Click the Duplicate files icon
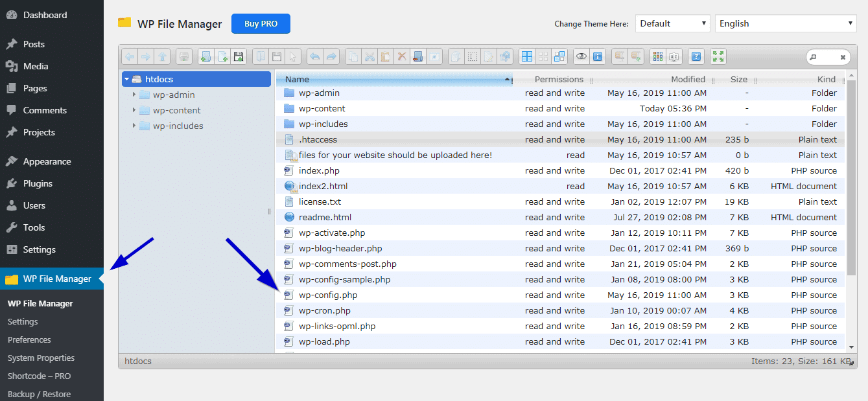 pyautogui.click(x=456, y=56)
